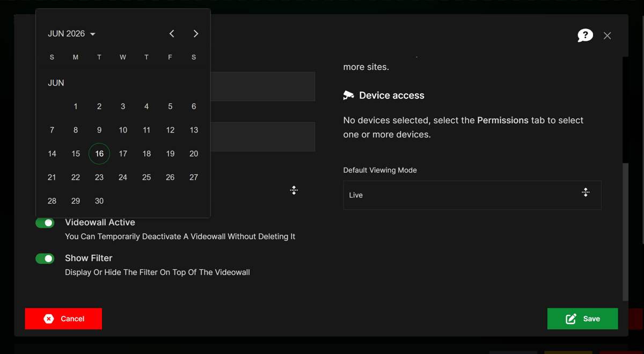Click the 'Device access' heading
The width and height of the screenshot is (644, 354).
[x=392, y=96]
